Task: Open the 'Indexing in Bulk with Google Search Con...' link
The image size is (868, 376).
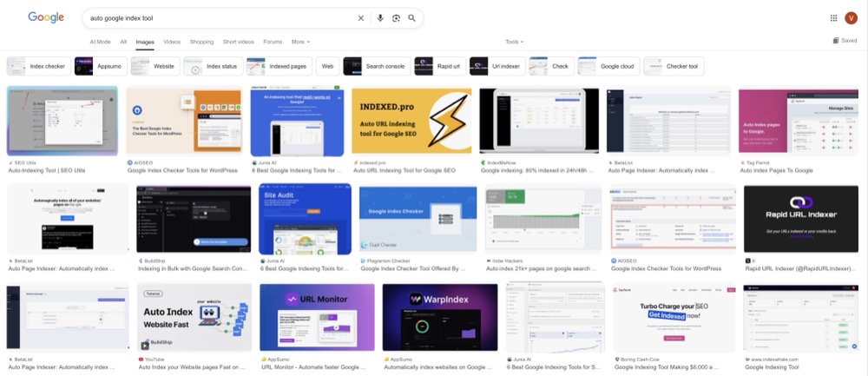Action: [193, 268]
